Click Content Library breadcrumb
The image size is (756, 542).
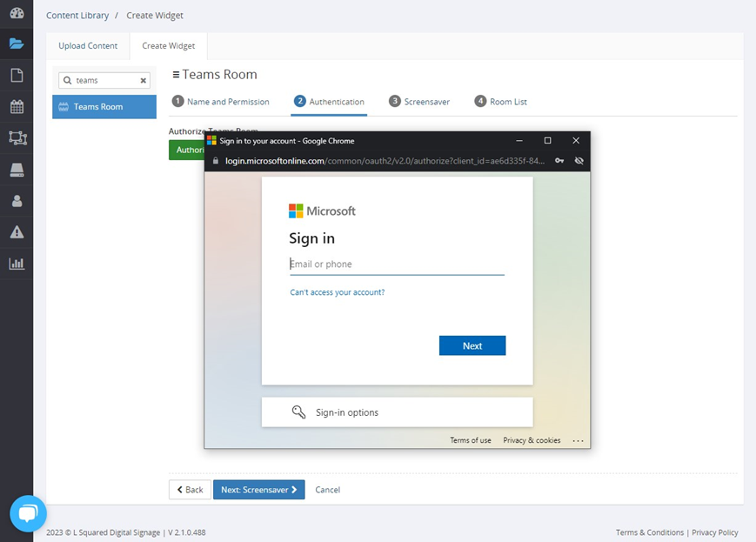tap(77, 16)
